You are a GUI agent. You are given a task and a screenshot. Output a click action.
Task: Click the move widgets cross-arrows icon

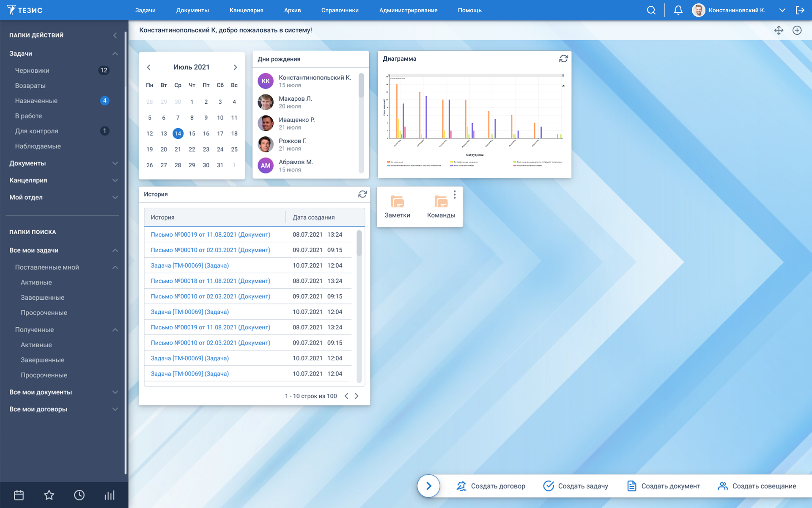click(x=779, y=30)
